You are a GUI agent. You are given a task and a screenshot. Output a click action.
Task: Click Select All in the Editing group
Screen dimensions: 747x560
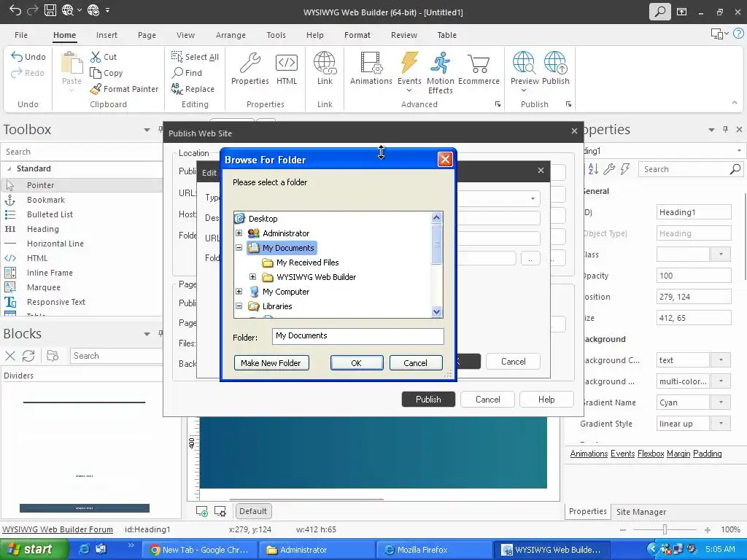click(195, 57)
